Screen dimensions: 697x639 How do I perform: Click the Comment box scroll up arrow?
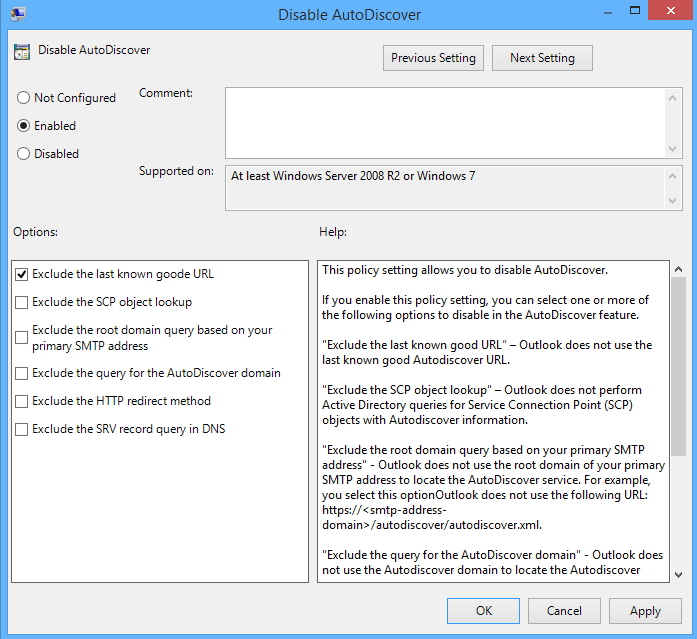673,98
